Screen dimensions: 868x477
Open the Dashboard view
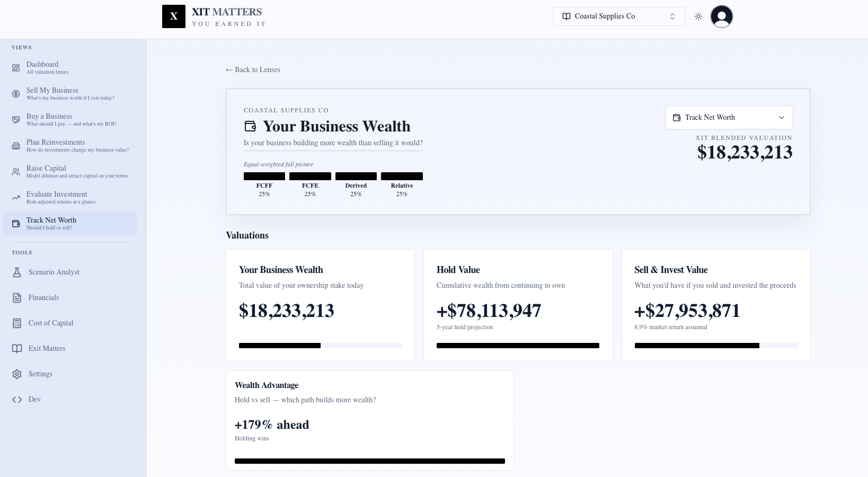point(70,68)
